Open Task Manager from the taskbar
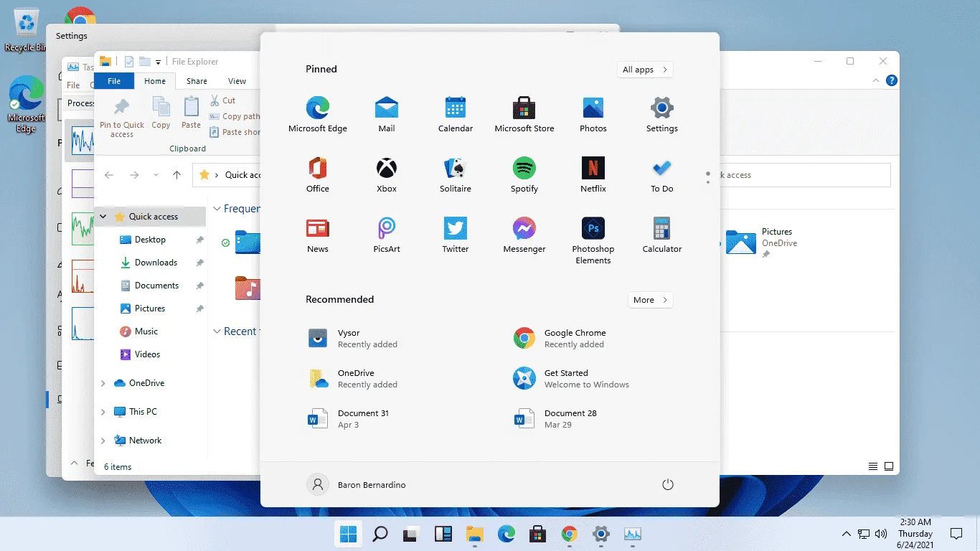 pyautogui.click(x=632, y=534)
